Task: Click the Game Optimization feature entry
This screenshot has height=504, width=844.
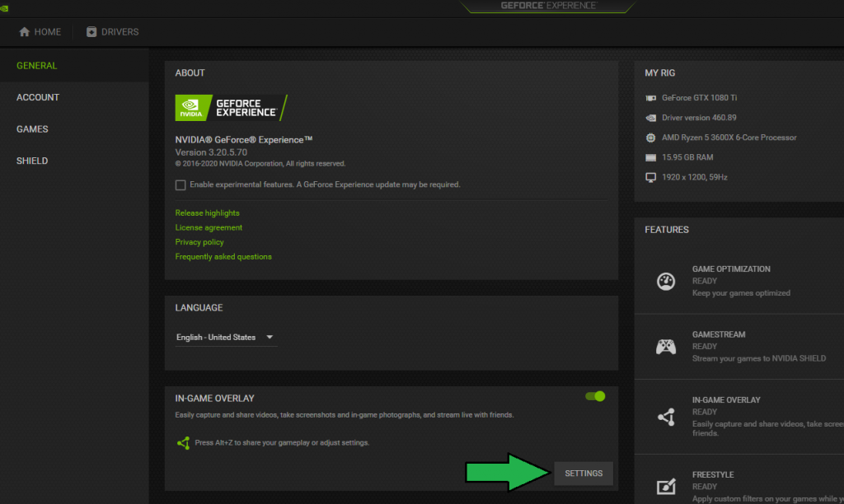Action: pyautogui.click(x=739, y=282)
